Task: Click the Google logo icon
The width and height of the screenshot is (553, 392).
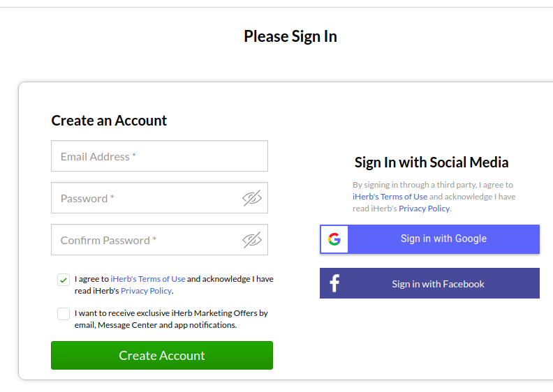Action: point(334,239)
